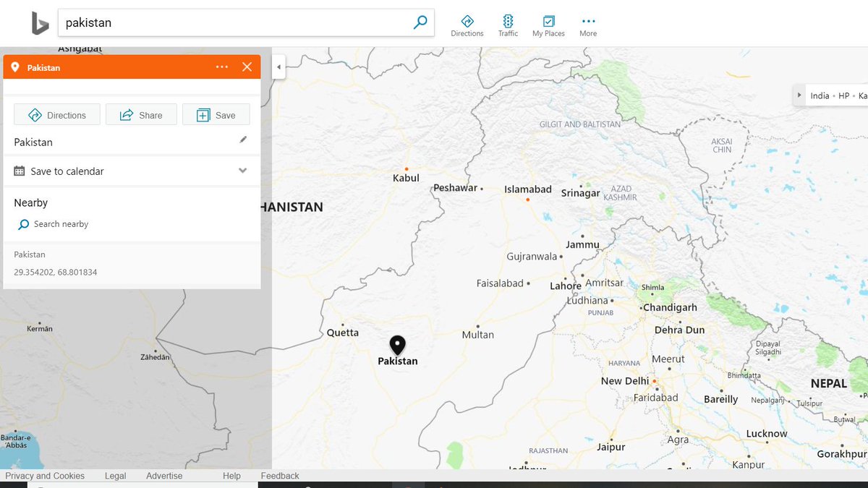The image size is (868, 488).
Task: Click the Bing logo icon
Action: pos(40,23)
